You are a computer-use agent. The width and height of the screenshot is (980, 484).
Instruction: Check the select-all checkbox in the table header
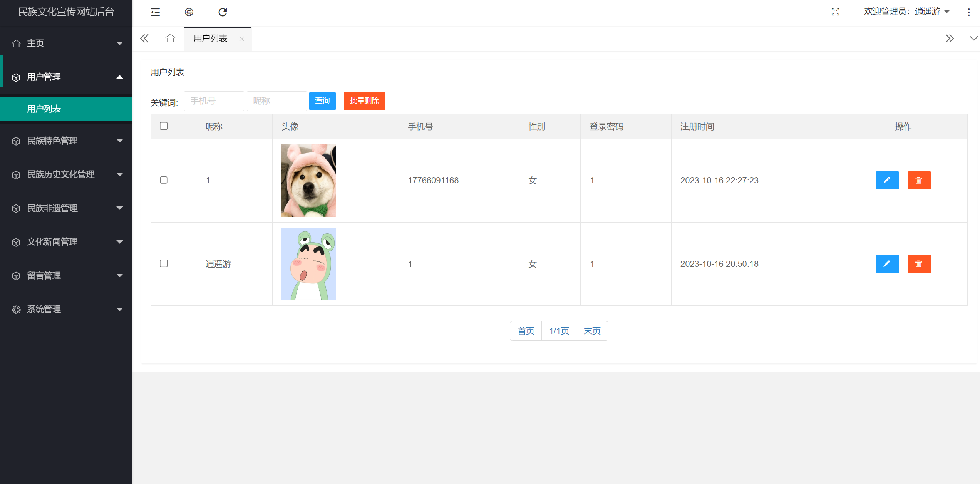164,126
